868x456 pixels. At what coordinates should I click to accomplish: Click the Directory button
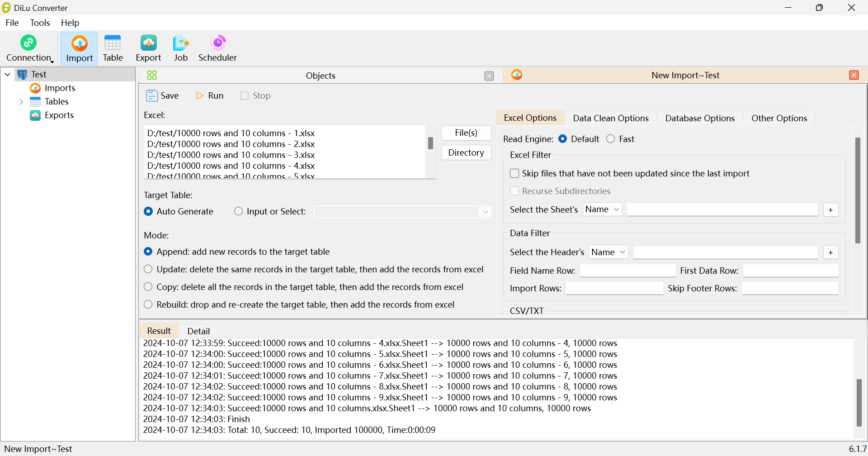pyautogui.click(x=466, y=152)
